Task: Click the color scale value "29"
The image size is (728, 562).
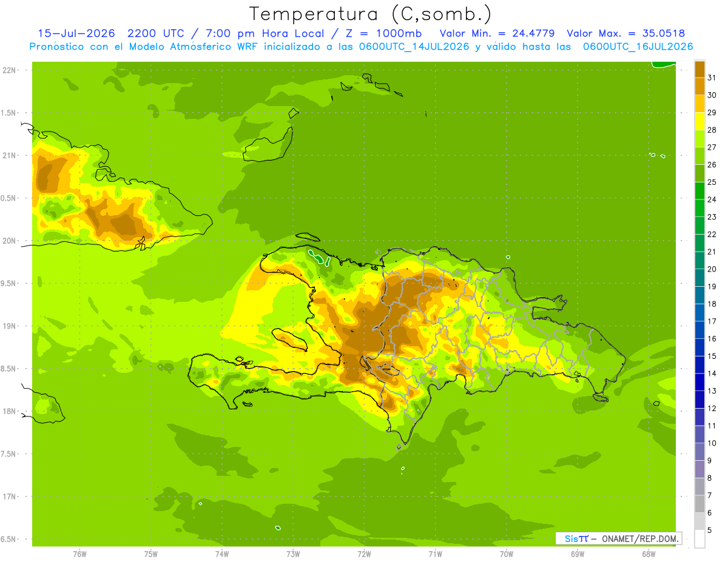Action: tap(712, 112)
